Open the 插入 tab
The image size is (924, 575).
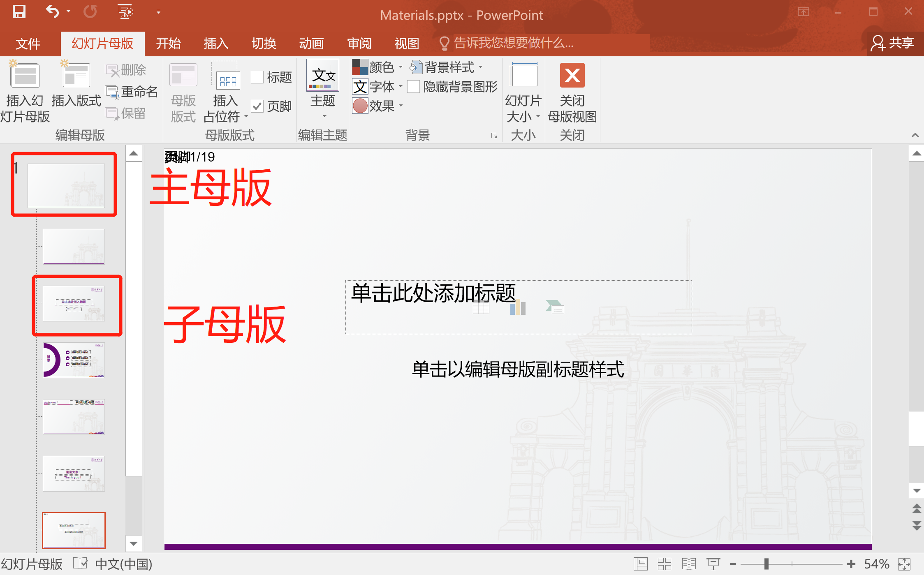216,43
